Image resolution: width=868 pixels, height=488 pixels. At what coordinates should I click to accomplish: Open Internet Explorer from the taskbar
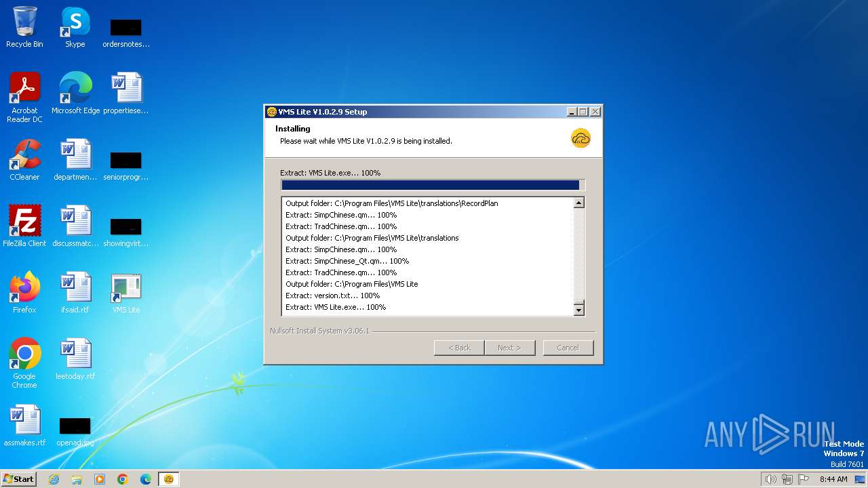[x=54, y=479]
